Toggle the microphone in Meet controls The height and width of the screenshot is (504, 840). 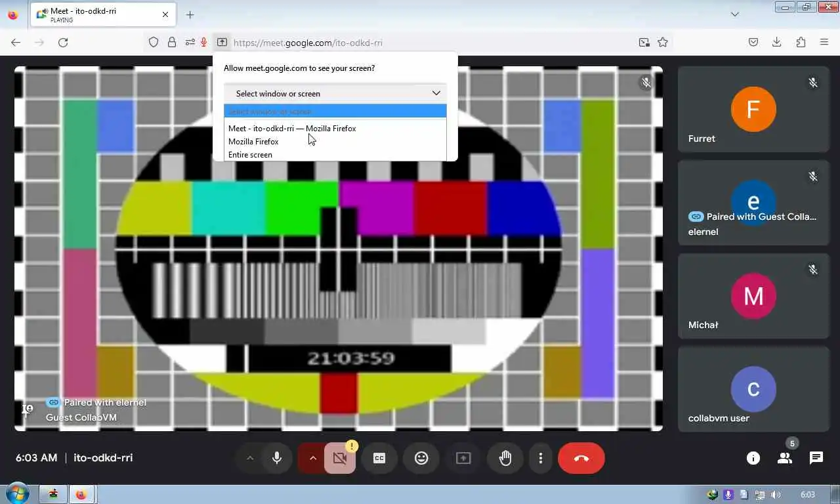click(277, 458)
